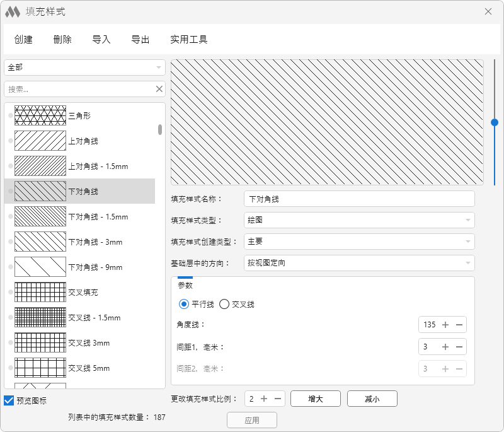Increase 间距1 spacing with plus icon

point(445,347)
